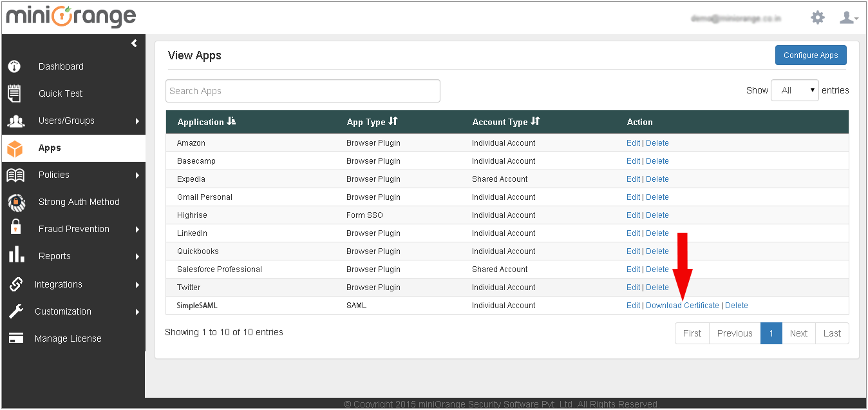Click the Strong Auth Method icon

pos(16,202)
